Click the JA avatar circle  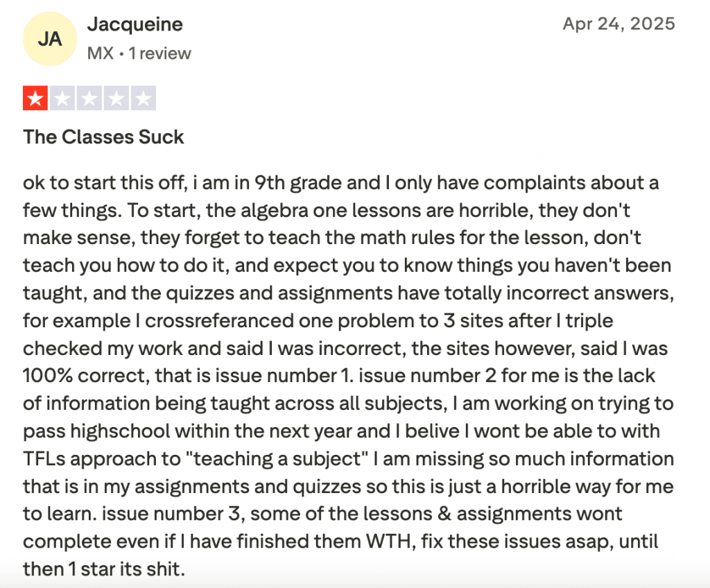tap(50, 38)
